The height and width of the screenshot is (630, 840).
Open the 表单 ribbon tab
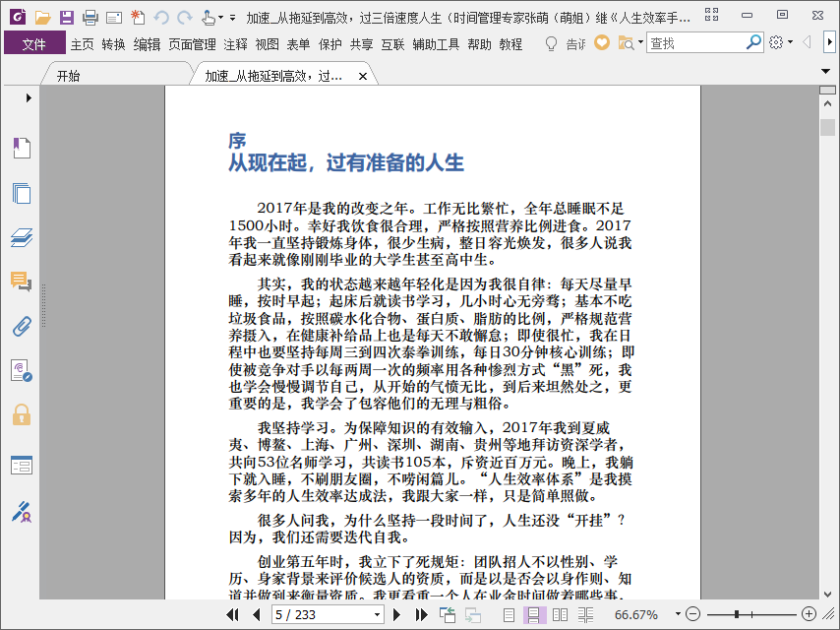tap(298, 44)
